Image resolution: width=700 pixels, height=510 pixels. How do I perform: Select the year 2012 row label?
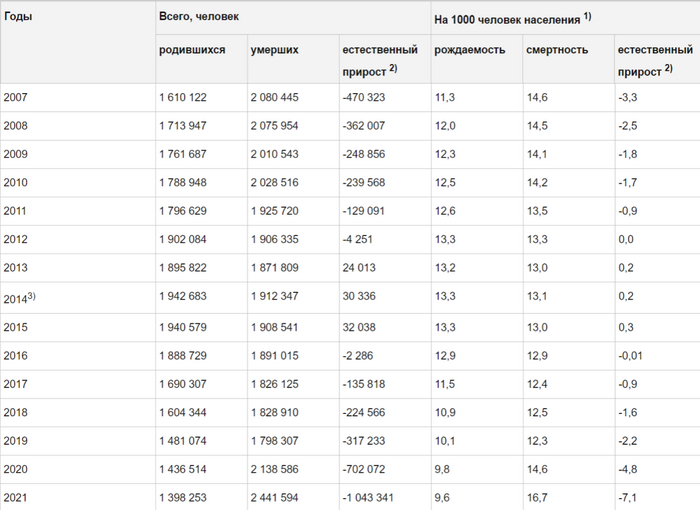click(16, 240)
